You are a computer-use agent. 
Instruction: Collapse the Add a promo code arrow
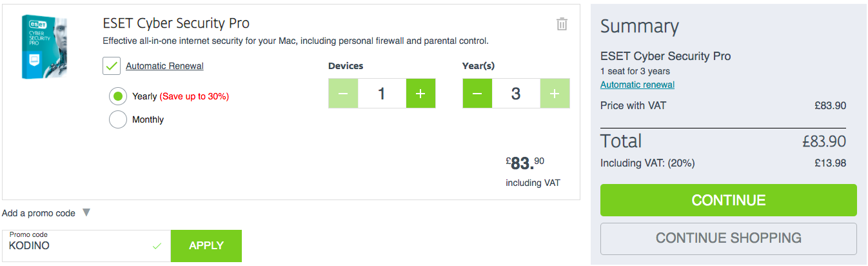(x=86, y=213)
